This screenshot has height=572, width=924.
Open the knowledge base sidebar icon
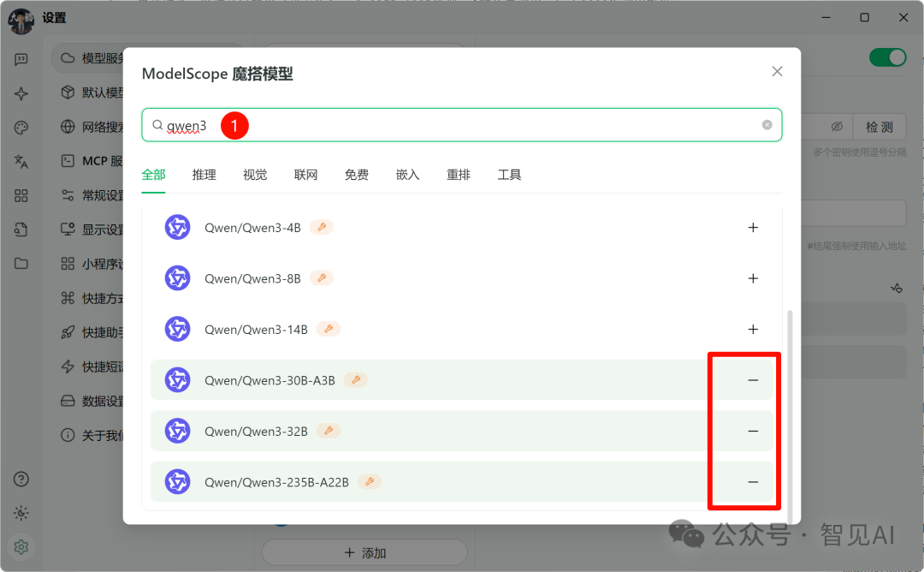pyautogui.click(x=21, y=229)
